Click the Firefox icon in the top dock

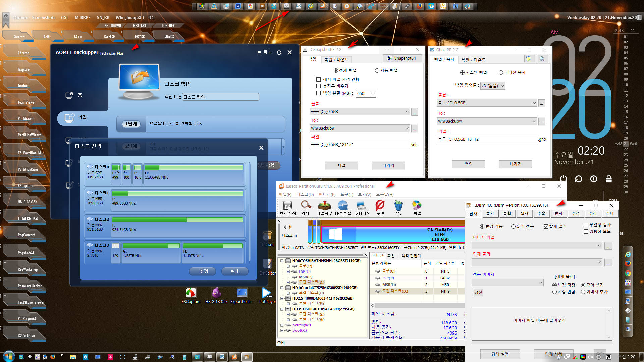pyautogui.click(x=419, y=6)
